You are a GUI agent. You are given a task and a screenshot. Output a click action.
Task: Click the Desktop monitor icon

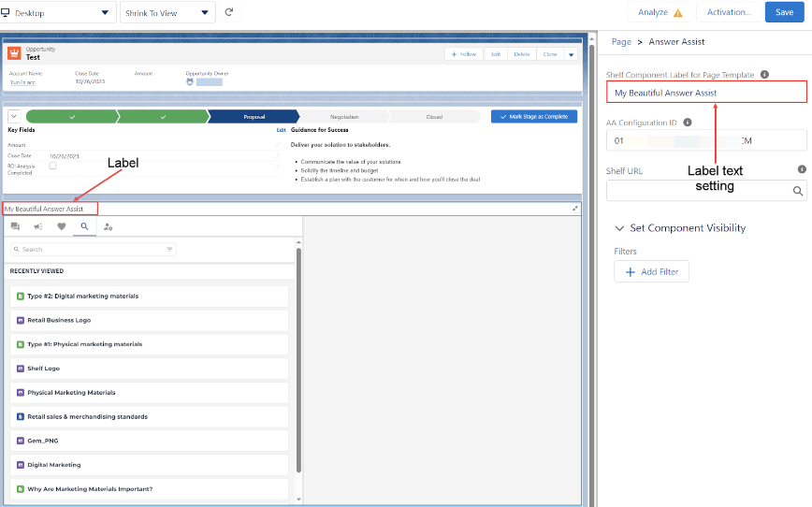(6, 12)
